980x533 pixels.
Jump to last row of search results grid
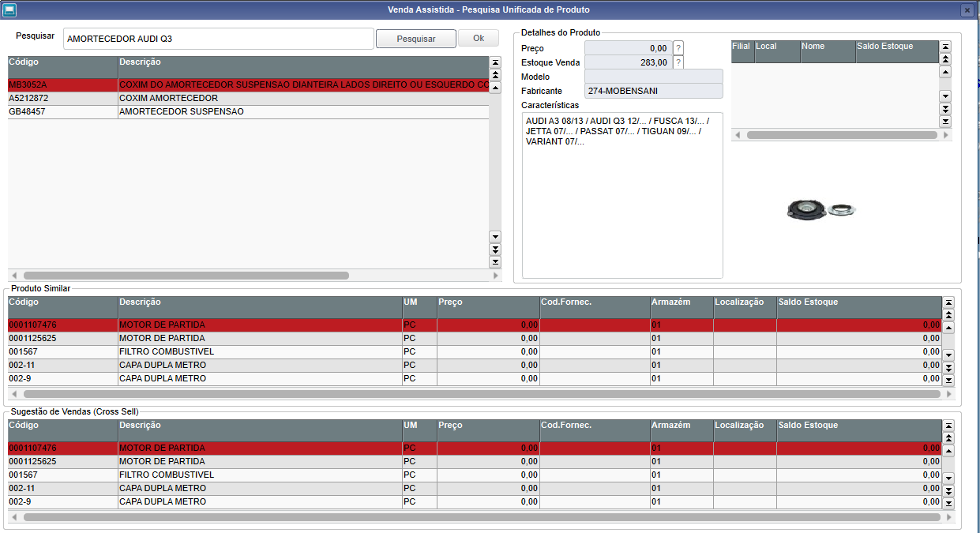495,261
